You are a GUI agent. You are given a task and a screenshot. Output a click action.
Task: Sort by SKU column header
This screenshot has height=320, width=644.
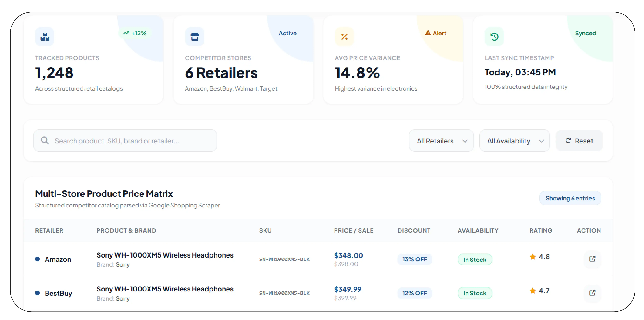tap(265, 230)
